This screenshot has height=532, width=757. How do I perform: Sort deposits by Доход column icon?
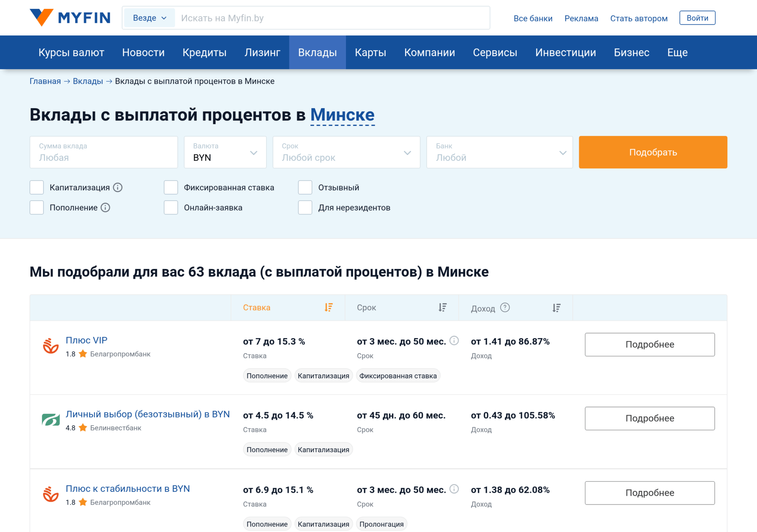click(556, 308)
